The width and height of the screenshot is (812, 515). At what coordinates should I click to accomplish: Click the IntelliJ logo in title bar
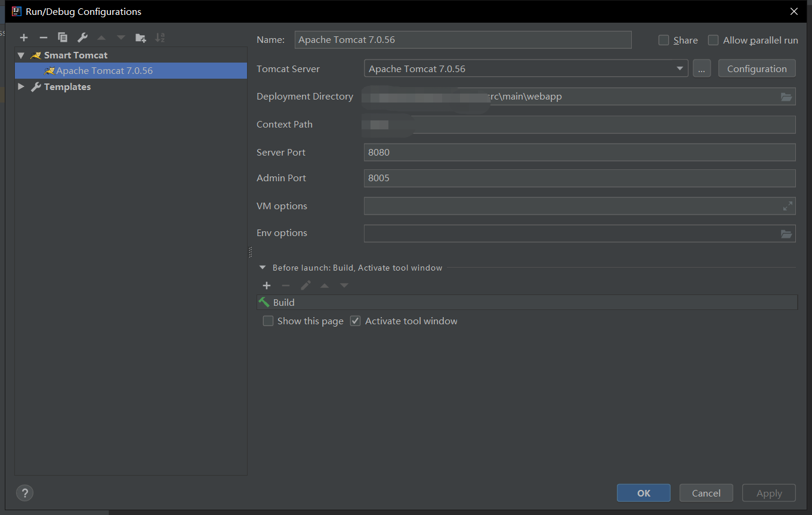[17, 11]
